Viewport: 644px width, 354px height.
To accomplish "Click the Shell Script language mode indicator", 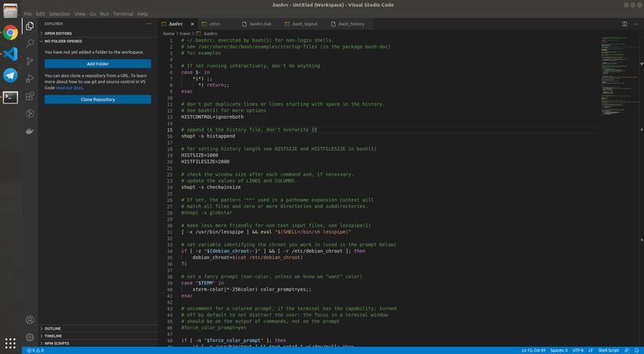I will pos(608,350).
